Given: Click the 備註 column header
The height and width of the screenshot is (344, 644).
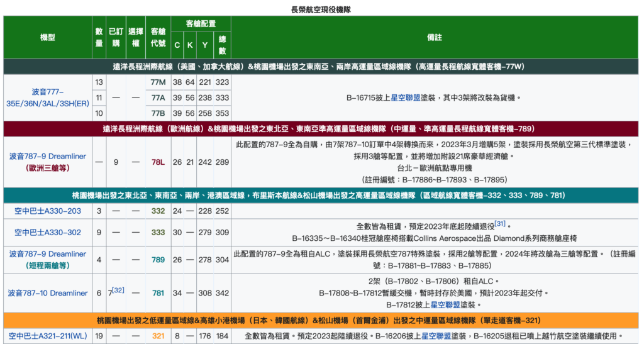Looking at the screenshot, I should [435, 37].
